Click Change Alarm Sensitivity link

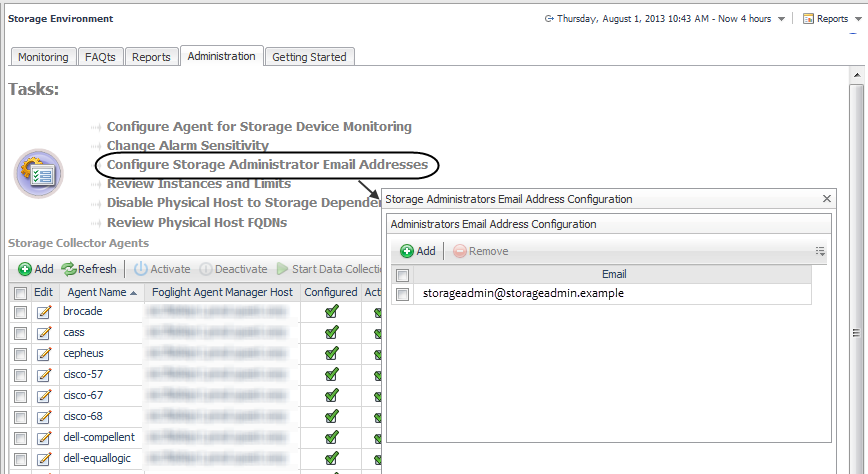click(x=188, y=146)
